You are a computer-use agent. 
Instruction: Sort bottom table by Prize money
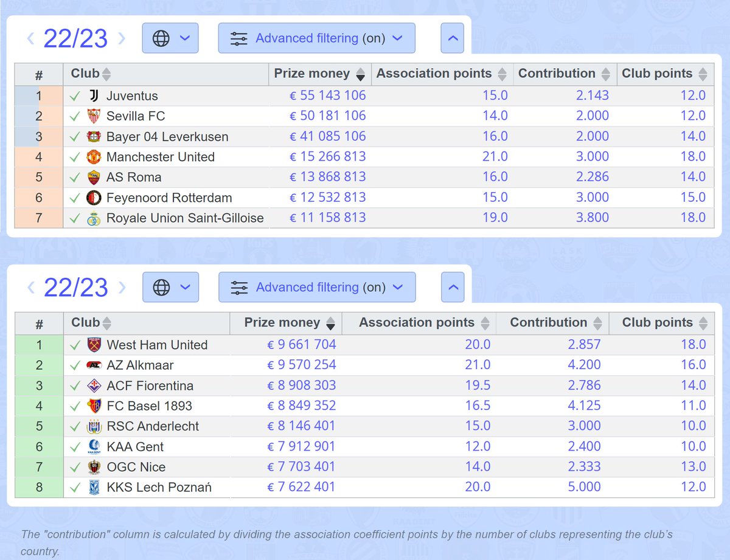pyautogui.click(x=330, y=323)
